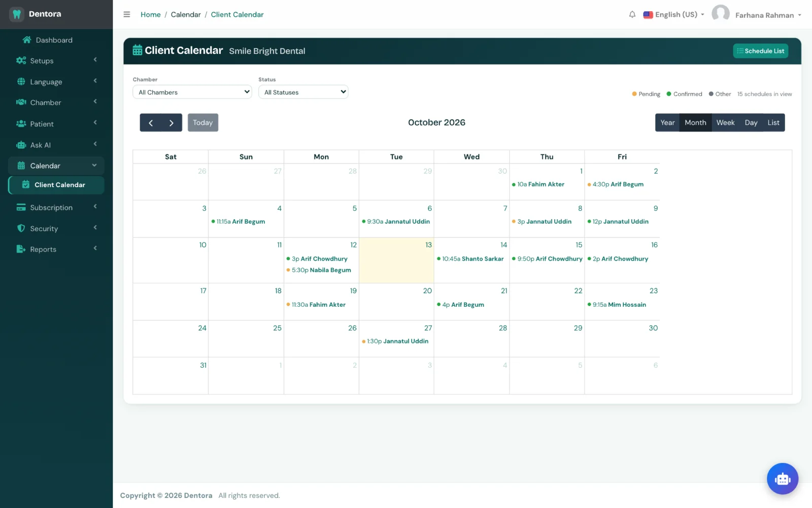812x508 pixels.
Task: Click the Confirmed legend green dot
Action: point(669,94)
